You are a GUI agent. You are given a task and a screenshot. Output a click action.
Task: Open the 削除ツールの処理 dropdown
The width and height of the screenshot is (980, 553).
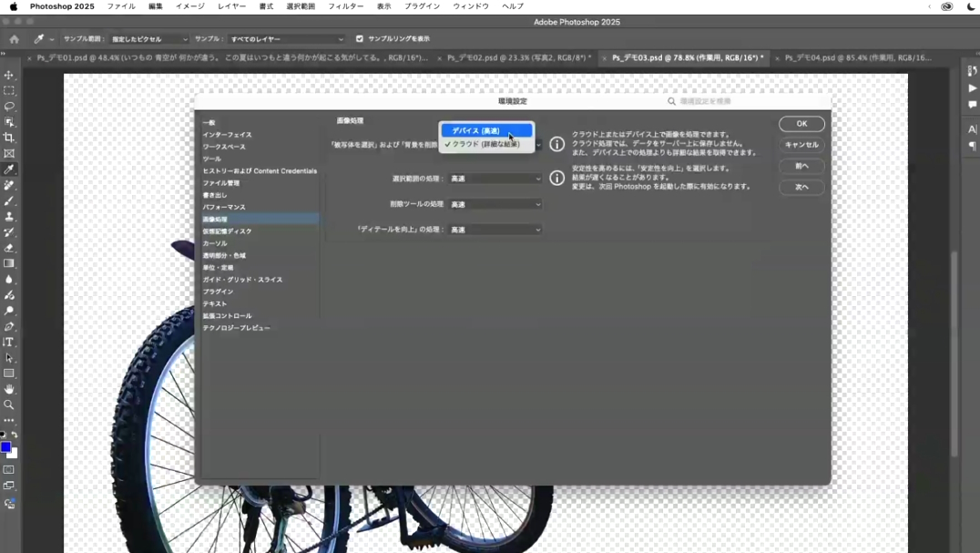(495, 204)
